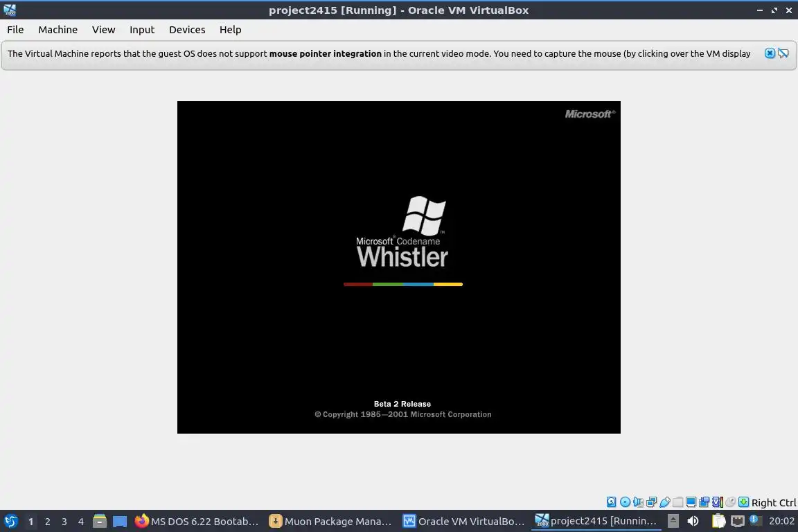
Task: Click the recording status icon
Action: [704, 502]
